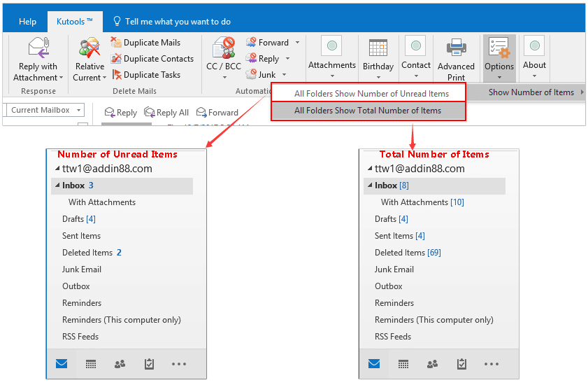Open the Attachments tool in ribbon

(x=331, y=47)
